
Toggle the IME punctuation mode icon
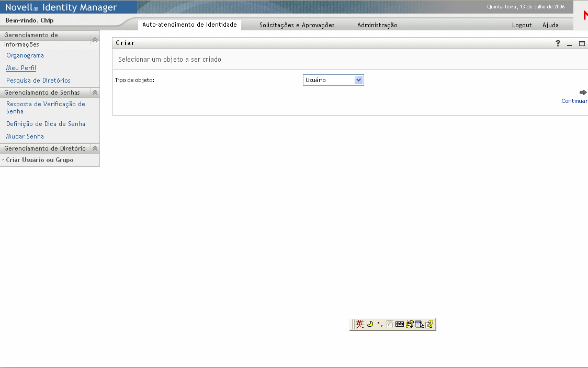click(379, 324)
